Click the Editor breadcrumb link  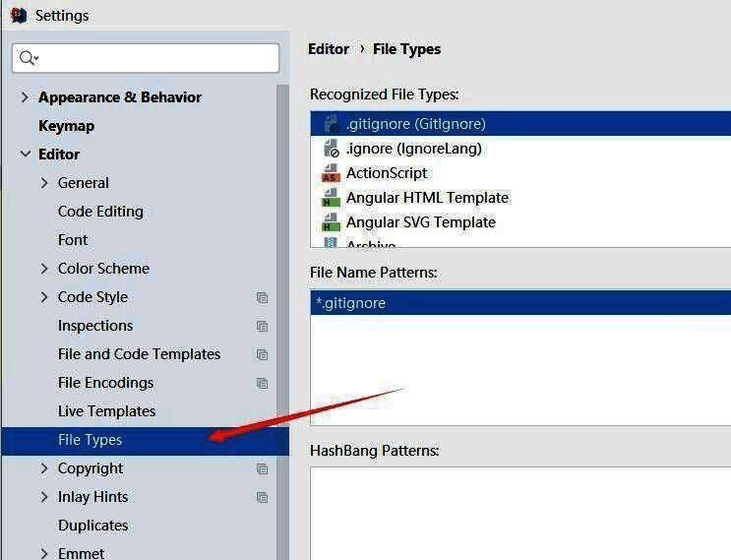click(329, 49)
